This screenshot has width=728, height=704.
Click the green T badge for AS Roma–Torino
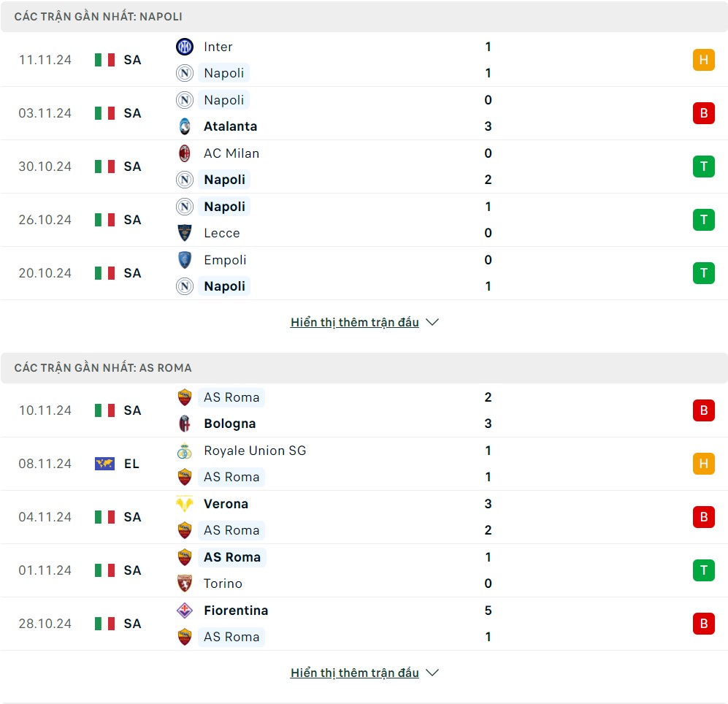[x=703, y=570]
